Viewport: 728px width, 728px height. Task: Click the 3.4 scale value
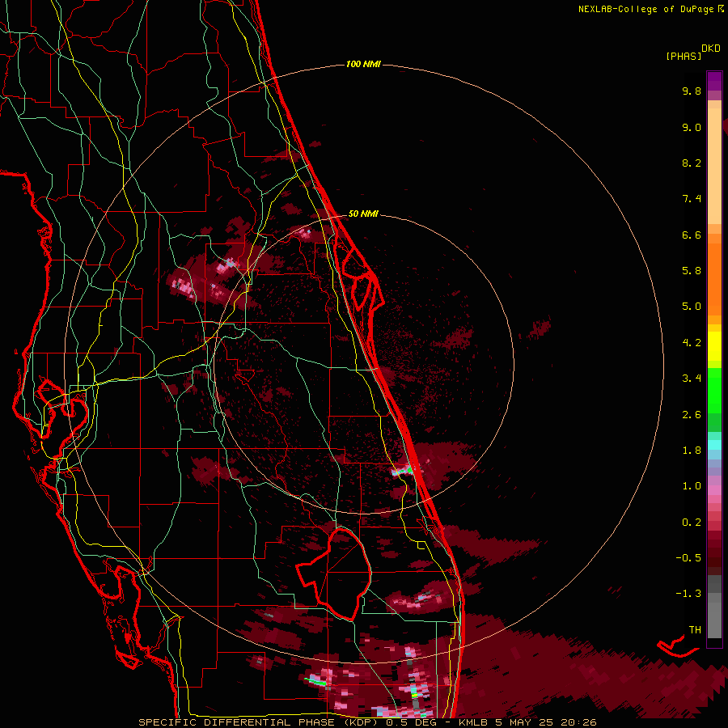coord(692,379)
